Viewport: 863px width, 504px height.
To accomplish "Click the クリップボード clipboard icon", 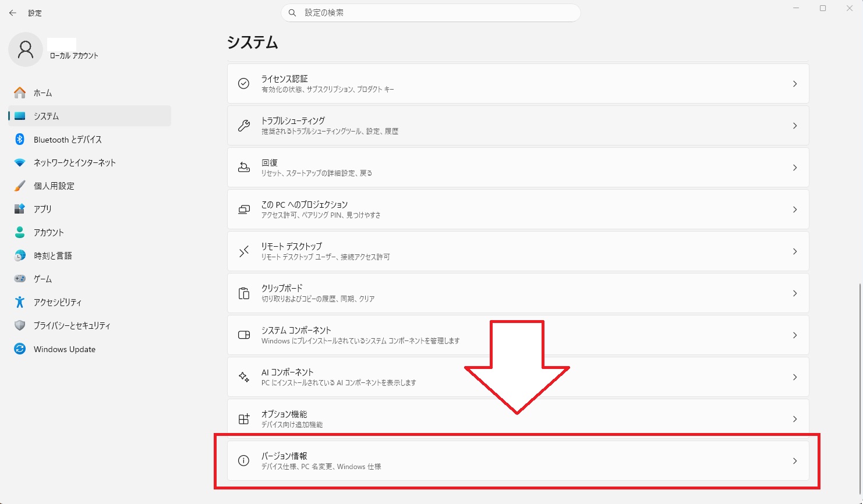I will point(244,293).
